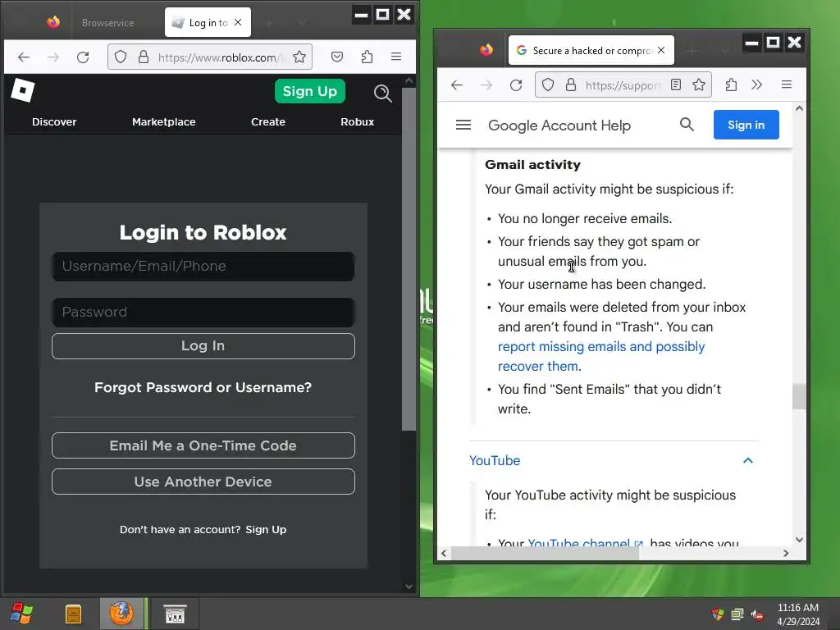Click the Google Help window address bar
This screenshot has width=840, height=630.
pyautogui.click(x=623, y=84)
